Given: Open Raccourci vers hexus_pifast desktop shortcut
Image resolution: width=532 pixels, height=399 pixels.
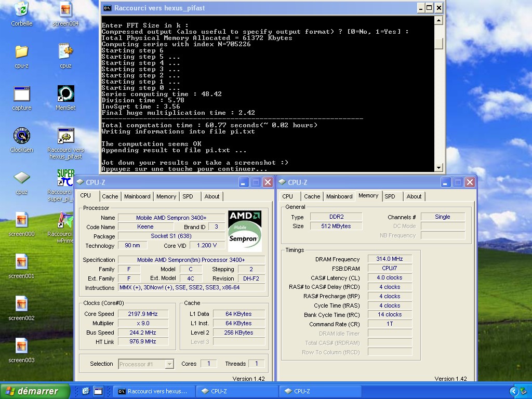Looking at the screenshot, I should click(x=65, y=136).
